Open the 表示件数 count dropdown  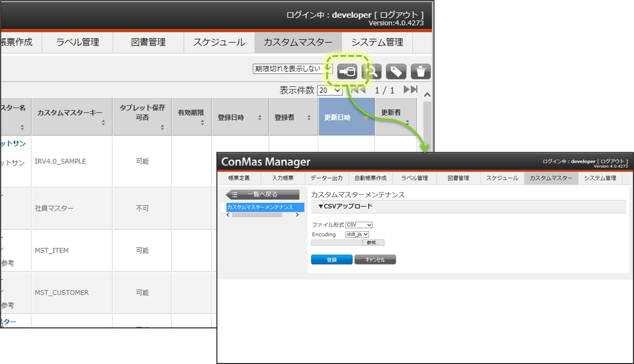(330, 91)
